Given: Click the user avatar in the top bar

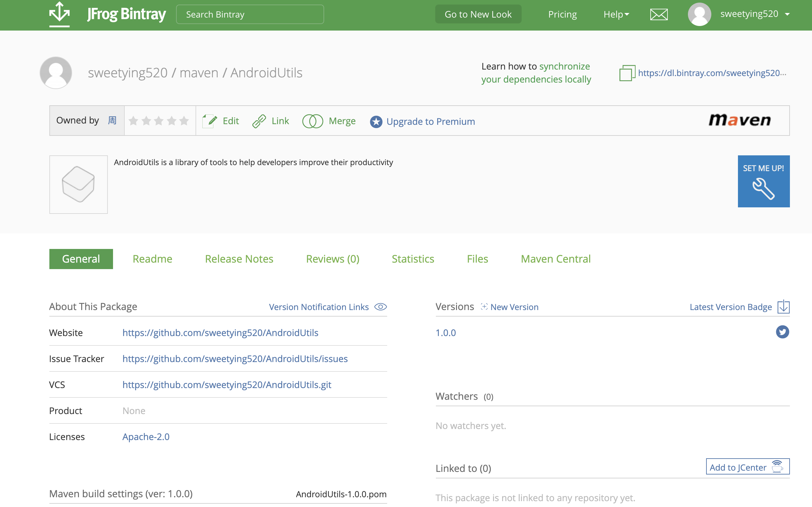Looking at the screenshot, I should coord(699,14).
